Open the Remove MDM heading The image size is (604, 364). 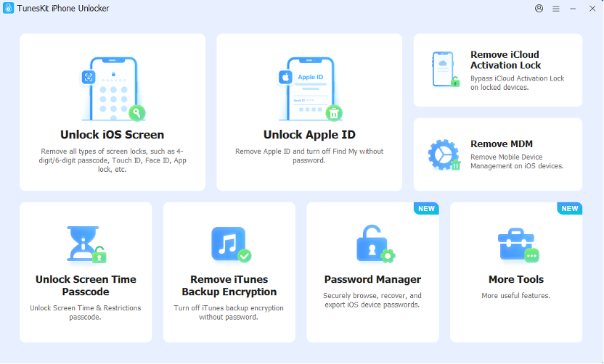pos(502,144)
